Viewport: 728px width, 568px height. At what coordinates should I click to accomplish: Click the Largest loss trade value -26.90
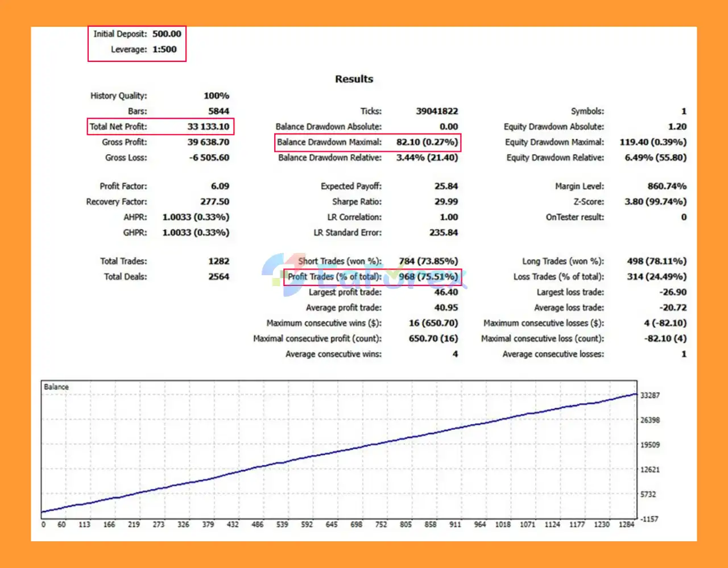click(x=673, y=292)
